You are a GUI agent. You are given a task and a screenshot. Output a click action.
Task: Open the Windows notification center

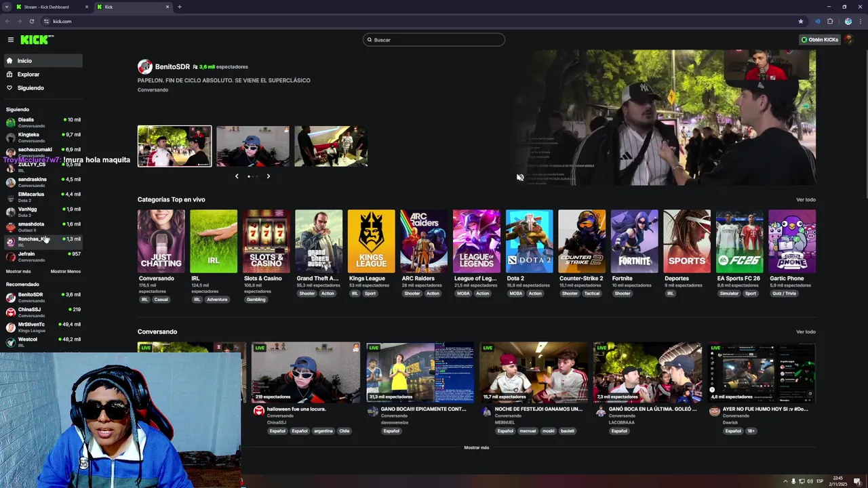point(857,481)
